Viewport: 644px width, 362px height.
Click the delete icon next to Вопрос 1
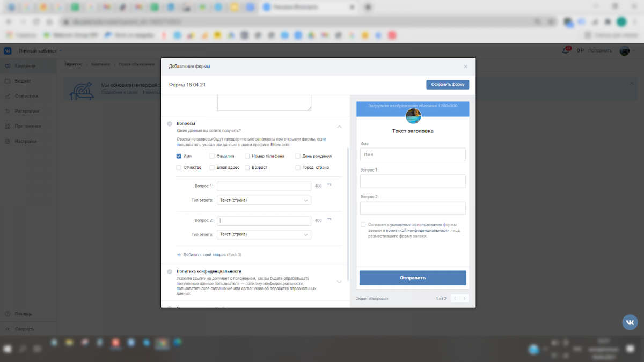330,186
